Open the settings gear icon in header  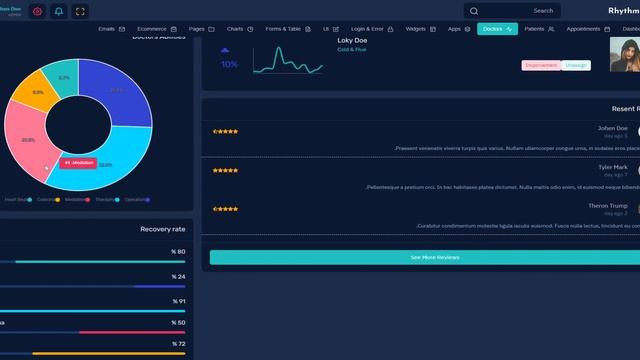[x=37, y=11]
